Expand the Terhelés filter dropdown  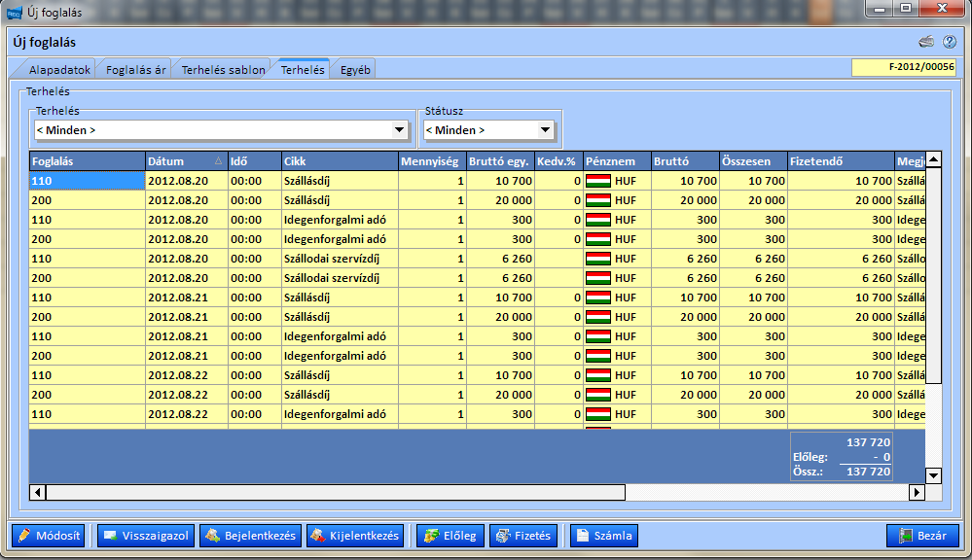(399, 130)
